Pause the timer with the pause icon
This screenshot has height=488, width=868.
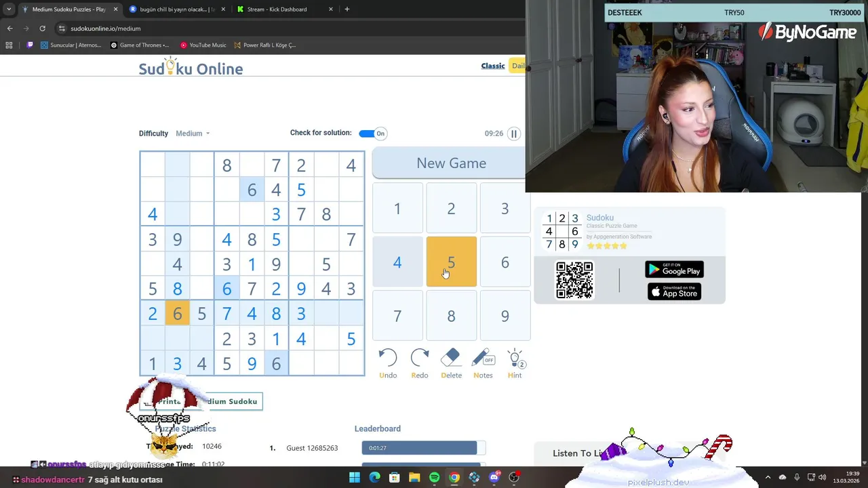pos(514,134)
